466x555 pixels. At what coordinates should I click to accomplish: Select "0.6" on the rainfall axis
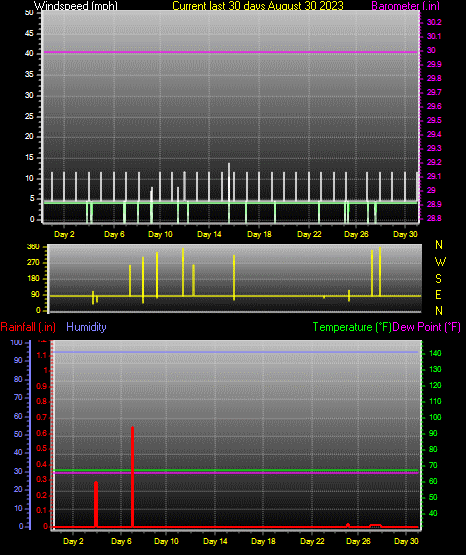[42, 433]
